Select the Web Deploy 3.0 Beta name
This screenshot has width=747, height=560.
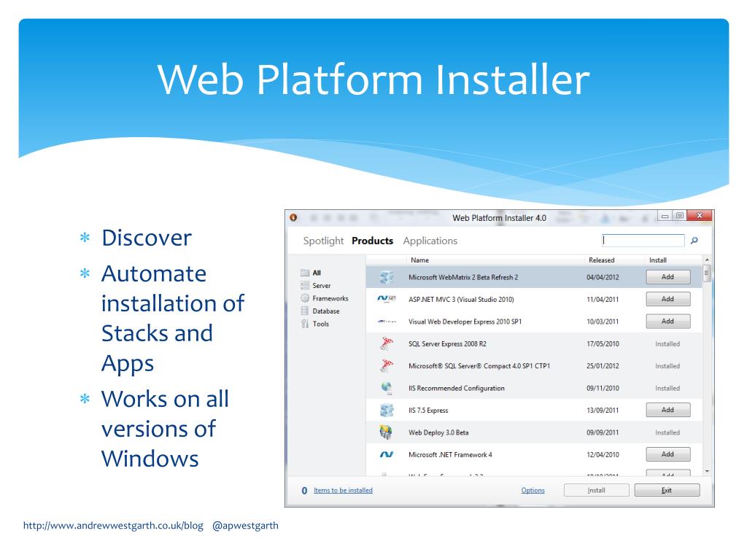point(438,432)
